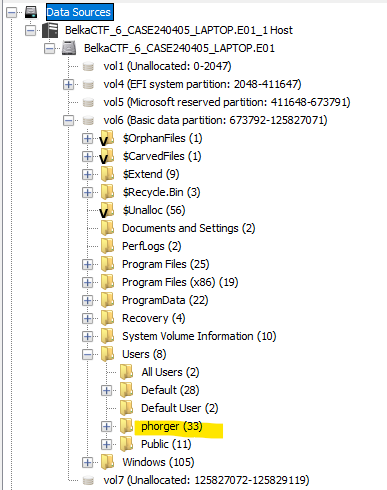The image size is (387, 490).
Task: Open Documents and Settings (2)
Action: pos(189,228)
